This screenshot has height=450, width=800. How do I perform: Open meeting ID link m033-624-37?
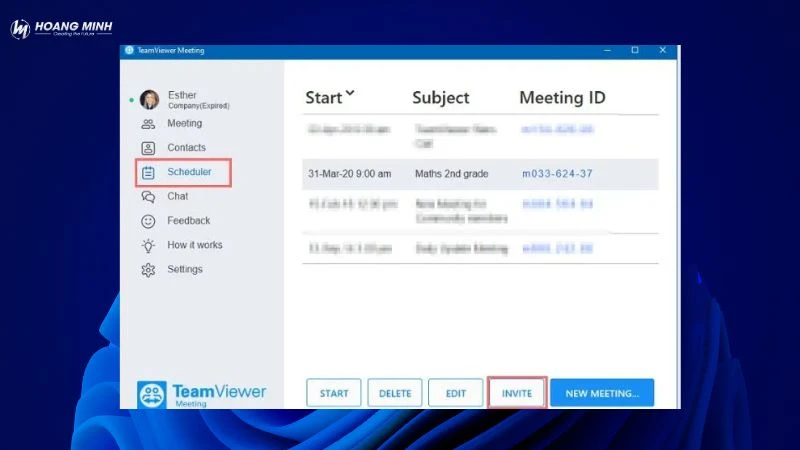(x=557, y=174)
